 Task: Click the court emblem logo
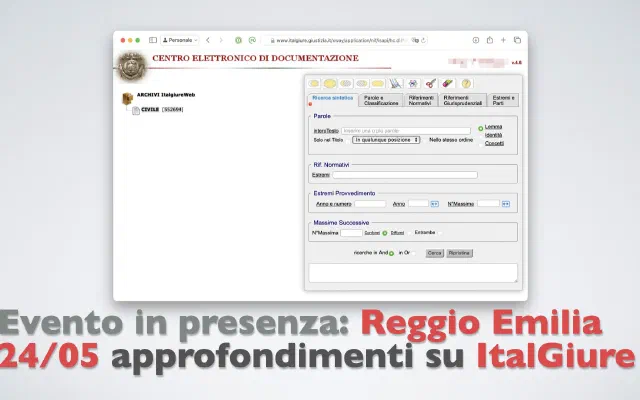click(132, 67)
